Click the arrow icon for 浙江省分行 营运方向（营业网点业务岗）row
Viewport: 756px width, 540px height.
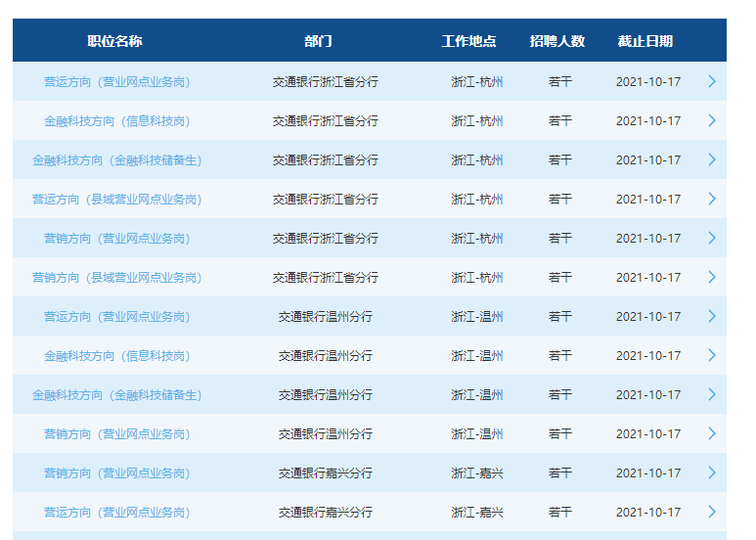(711, 81)
